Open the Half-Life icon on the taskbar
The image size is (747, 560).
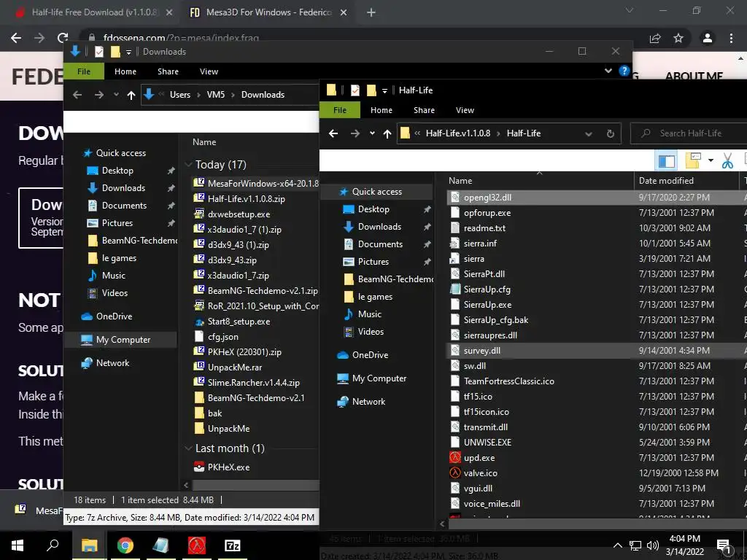click(x=197, y=545)
